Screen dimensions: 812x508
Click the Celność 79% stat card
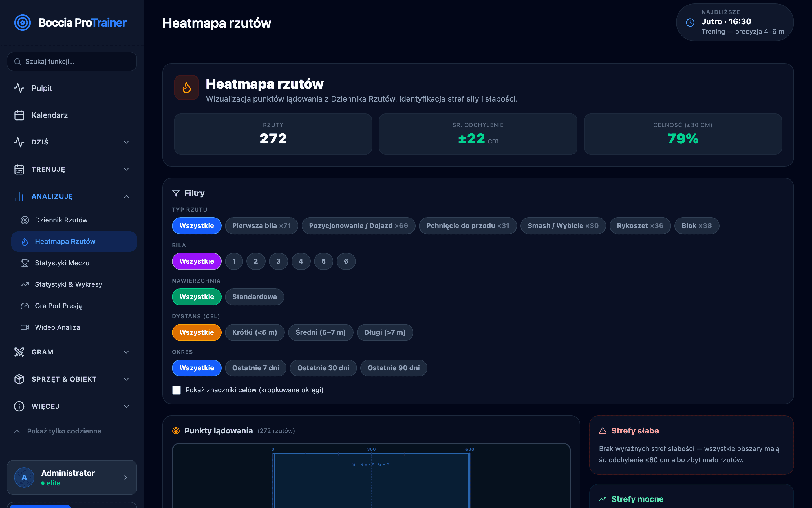(683, 134)
